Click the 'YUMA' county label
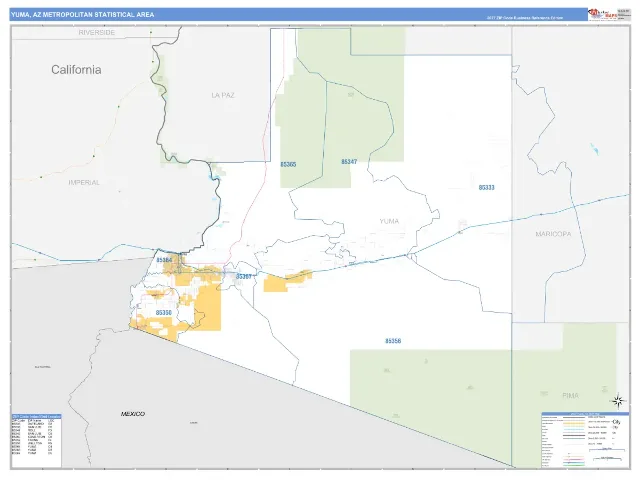The height and width of the screenshot is (480, 640). coord(389,221)
